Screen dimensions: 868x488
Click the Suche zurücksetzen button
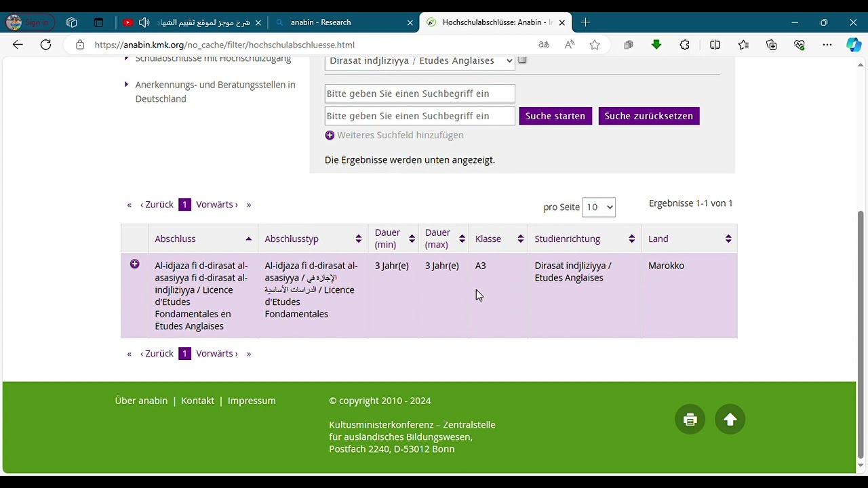649,116
